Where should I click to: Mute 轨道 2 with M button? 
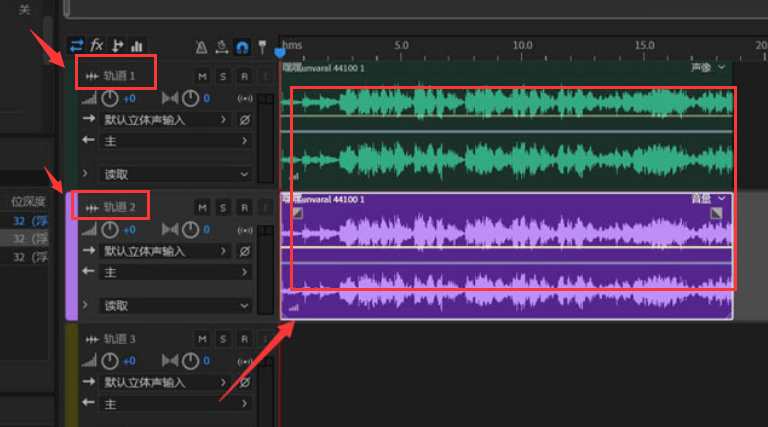coord(202,208)
